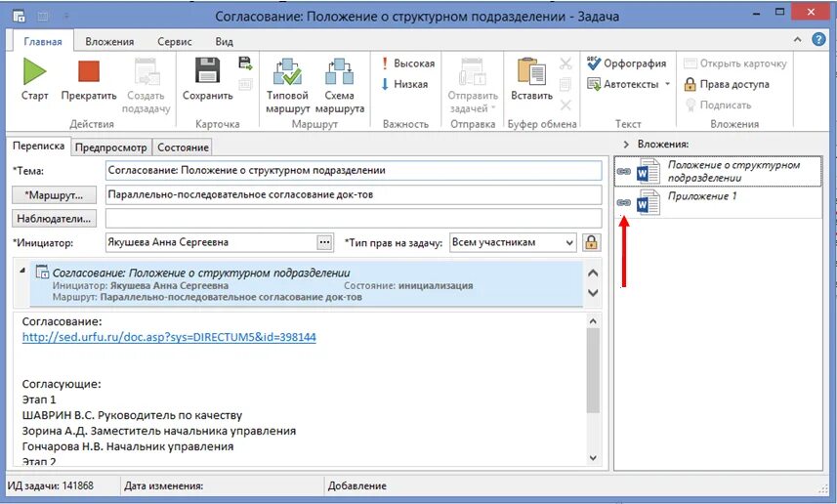Open the Автотексты dropdown

(x=667, y=84)
